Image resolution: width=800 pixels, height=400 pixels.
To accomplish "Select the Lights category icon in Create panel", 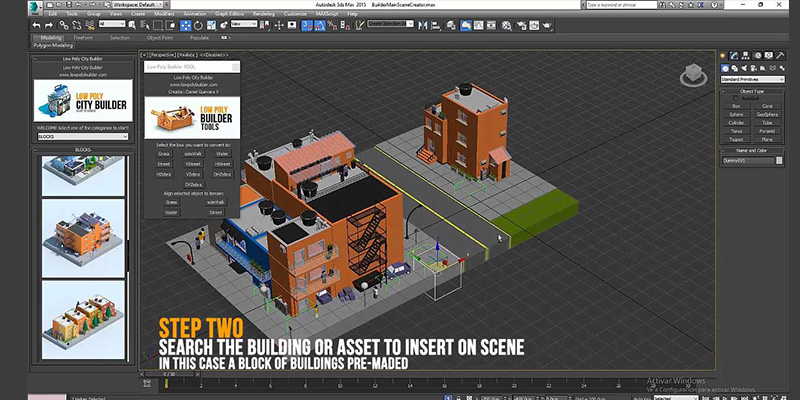I will click(x=744, y=68).
